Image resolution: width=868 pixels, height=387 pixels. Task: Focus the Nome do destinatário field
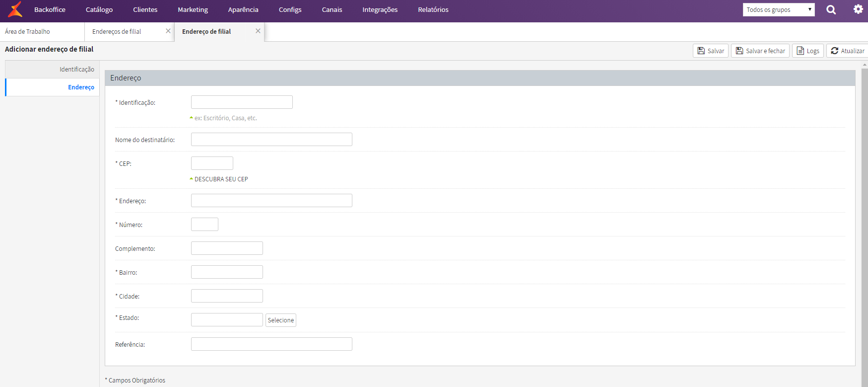point(271,139)
